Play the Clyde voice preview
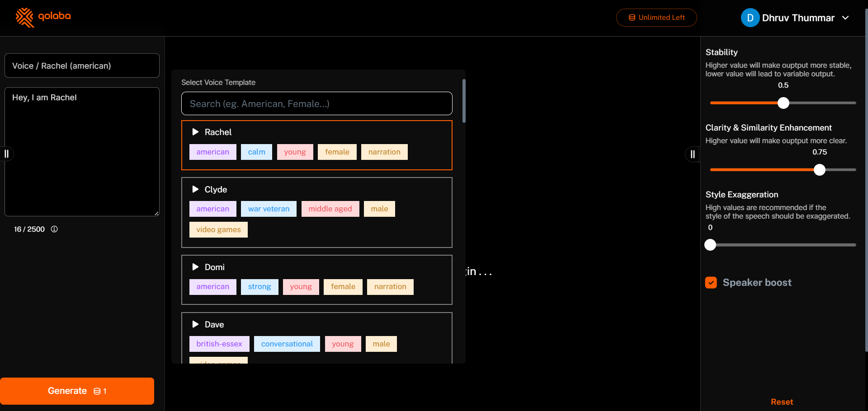 tap(195, 189)
